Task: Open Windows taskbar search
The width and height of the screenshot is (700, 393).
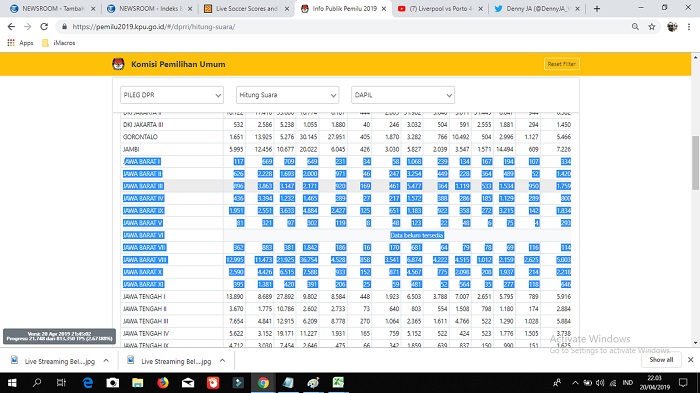Action: [37, 383]
